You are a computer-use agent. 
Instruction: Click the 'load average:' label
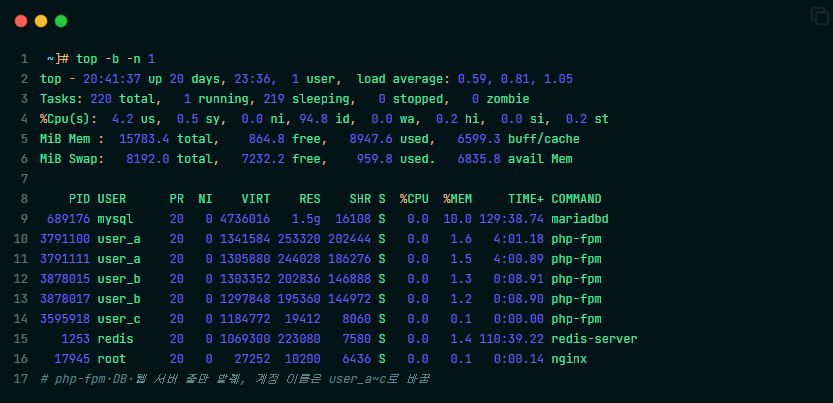pyautogui.click(x=404, y=79)
